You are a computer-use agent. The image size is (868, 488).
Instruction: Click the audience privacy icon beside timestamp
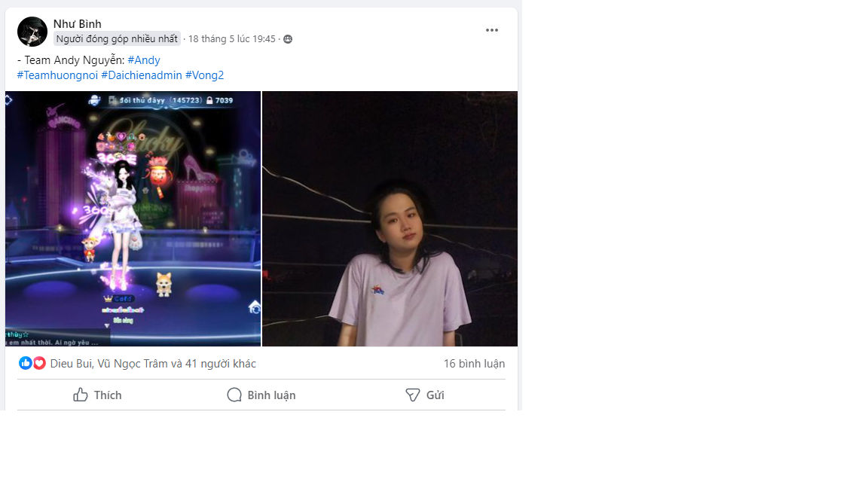pyautogui.click(x=288, y=39)
